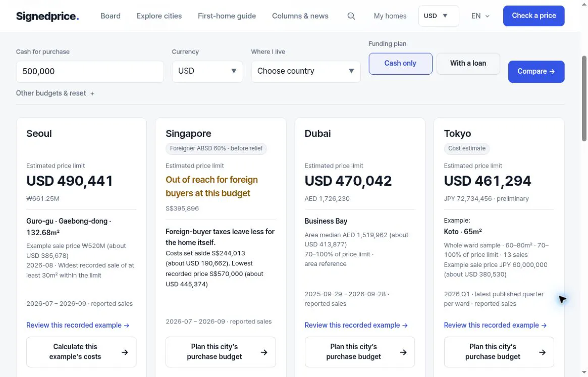Click arrow icon on Seoul's Calculate costs button
The height and width of the screenshot is (377, 588).
point(125,352)
